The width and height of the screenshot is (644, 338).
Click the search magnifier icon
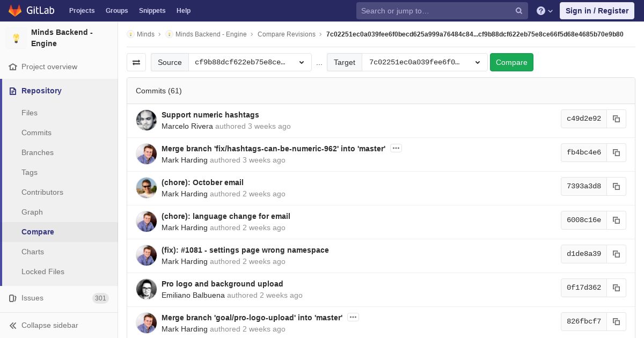pyautogui.click(x=518, y=11)
